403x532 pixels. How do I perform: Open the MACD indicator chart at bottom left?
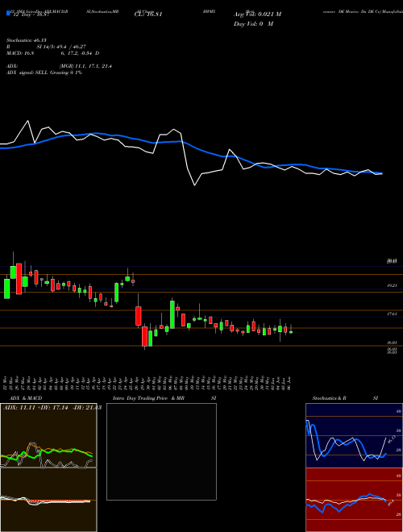coord(48,500)
